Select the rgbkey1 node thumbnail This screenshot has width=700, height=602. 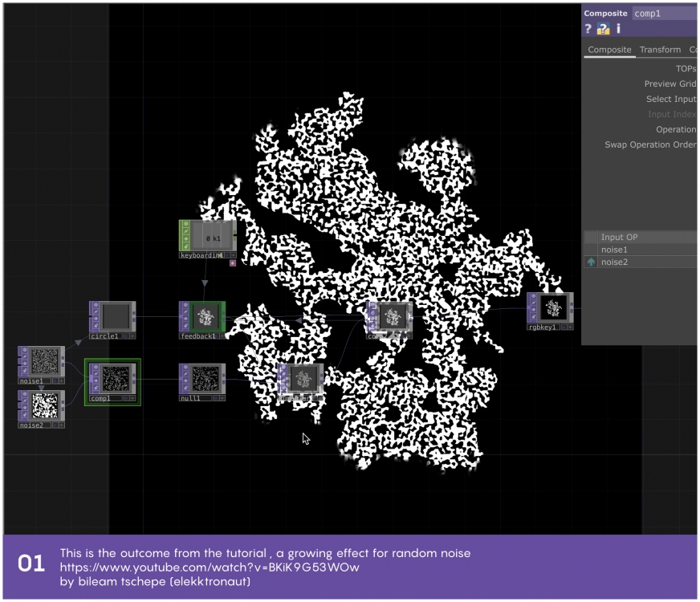(554, 307)
